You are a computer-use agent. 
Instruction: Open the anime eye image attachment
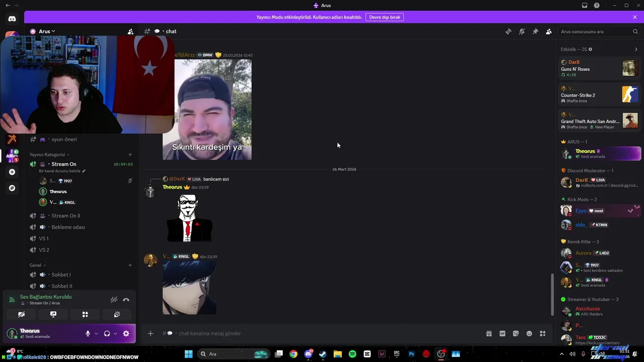[x=189, y=288]
